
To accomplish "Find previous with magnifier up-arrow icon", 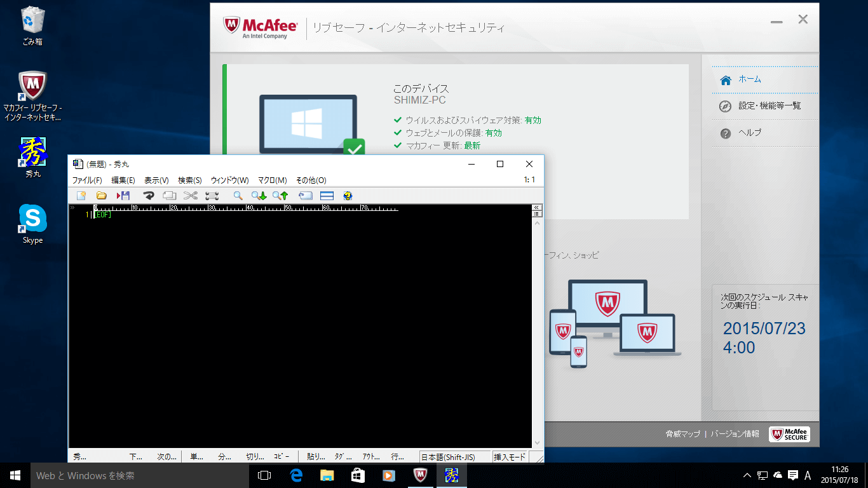I will click(x=280, y=196).
